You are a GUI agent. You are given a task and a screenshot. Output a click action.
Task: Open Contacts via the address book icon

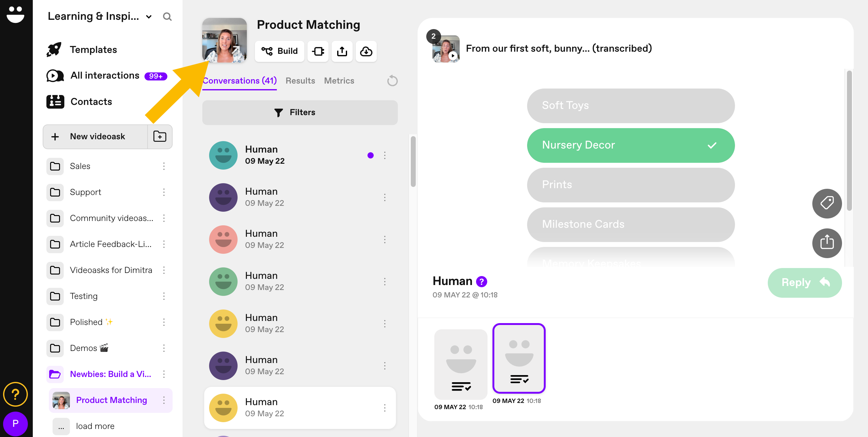55,102
